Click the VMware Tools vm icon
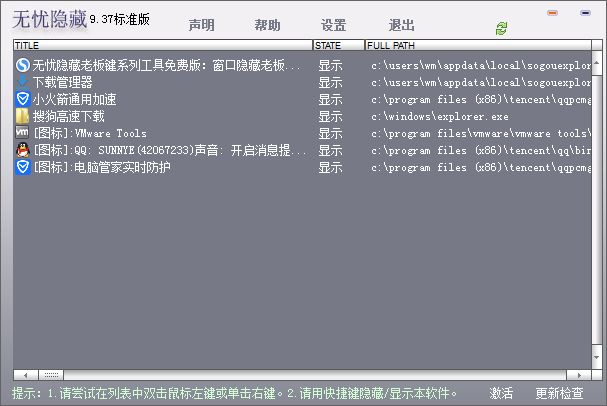The height and width of the screenshot is (406, 607). click(22, 133)
